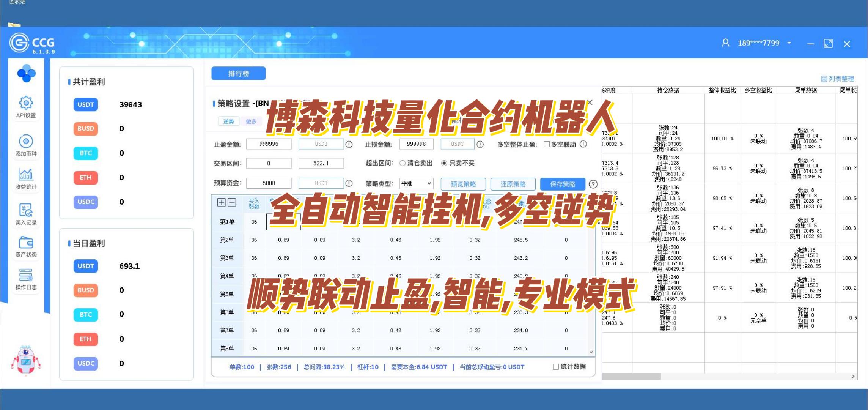
Task: Click the 持仓数据 column header
Action: [x=668, y=90]
